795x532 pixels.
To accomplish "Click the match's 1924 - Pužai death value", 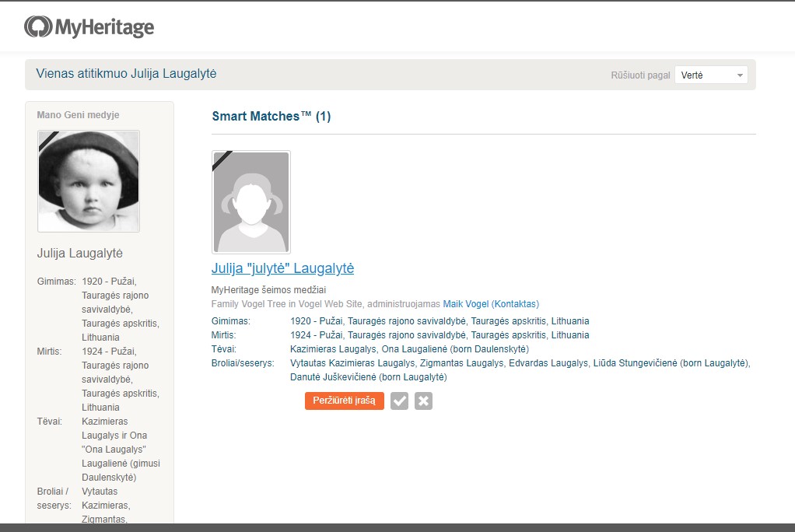I will coord(440,335).
